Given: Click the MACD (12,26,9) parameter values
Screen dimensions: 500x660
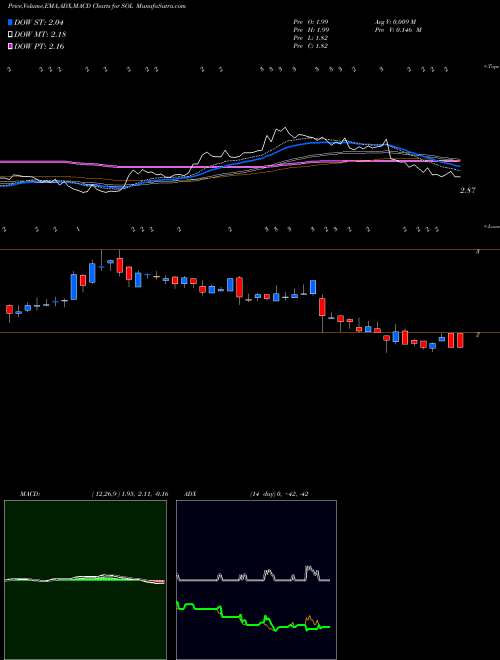Looking at the screenshot, I should 130,494.
